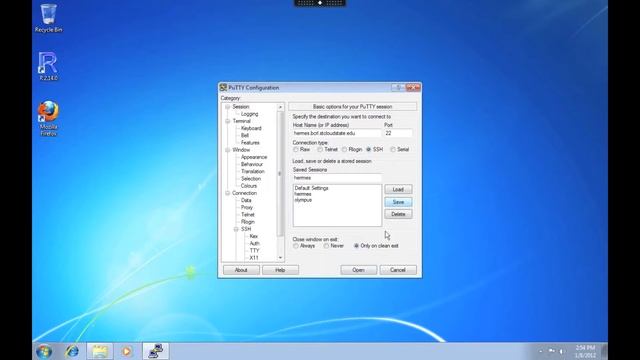
Task: Collapse the Connection tree node
Action: click(227, 193)
